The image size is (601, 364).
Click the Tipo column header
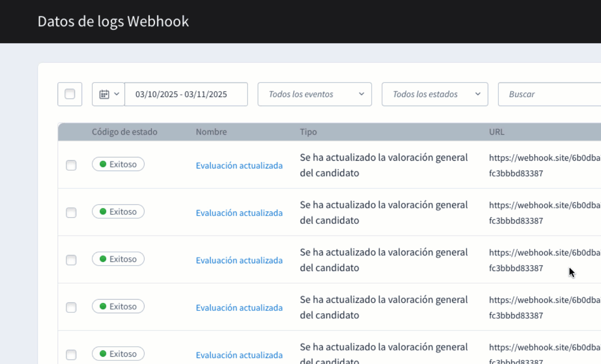coord(309,132)
